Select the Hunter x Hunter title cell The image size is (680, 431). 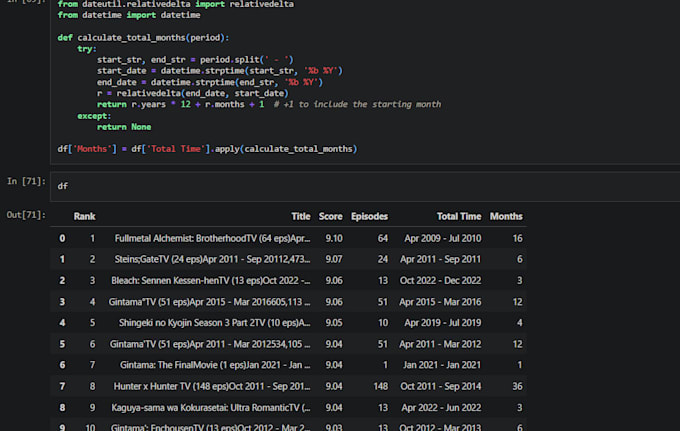coord(212,386)
